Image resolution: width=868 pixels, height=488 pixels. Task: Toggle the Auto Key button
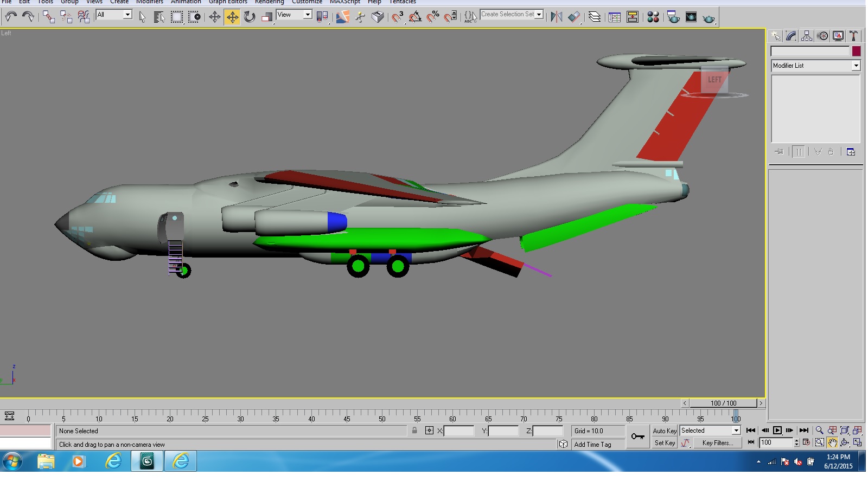[x=665, y=431]
